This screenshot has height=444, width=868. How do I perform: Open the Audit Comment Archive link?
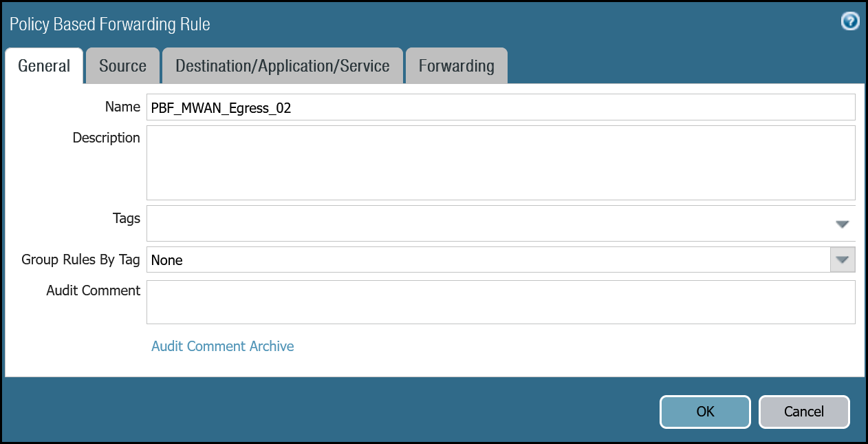coord(222,346)
